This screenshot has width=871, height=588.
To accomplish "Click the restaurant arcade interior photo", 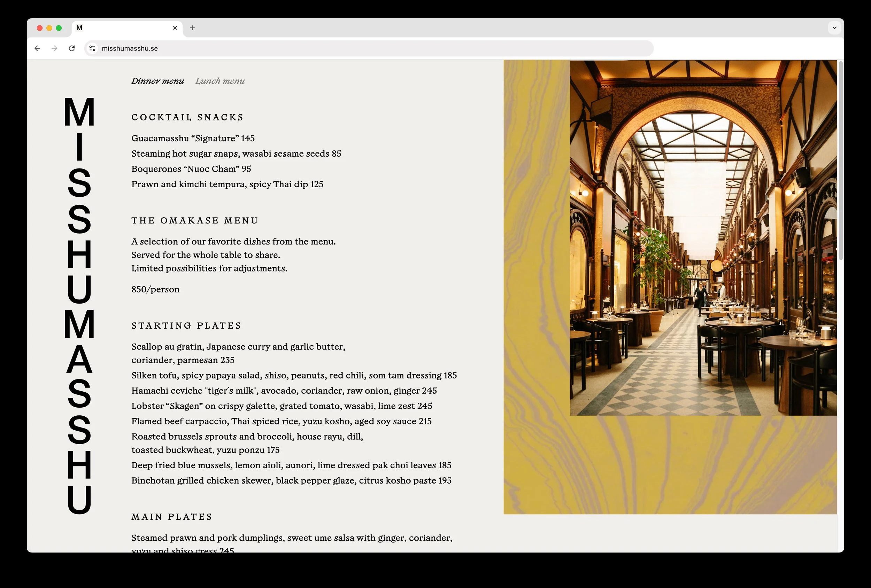I will pyautogui.click(x=703, y=237).
